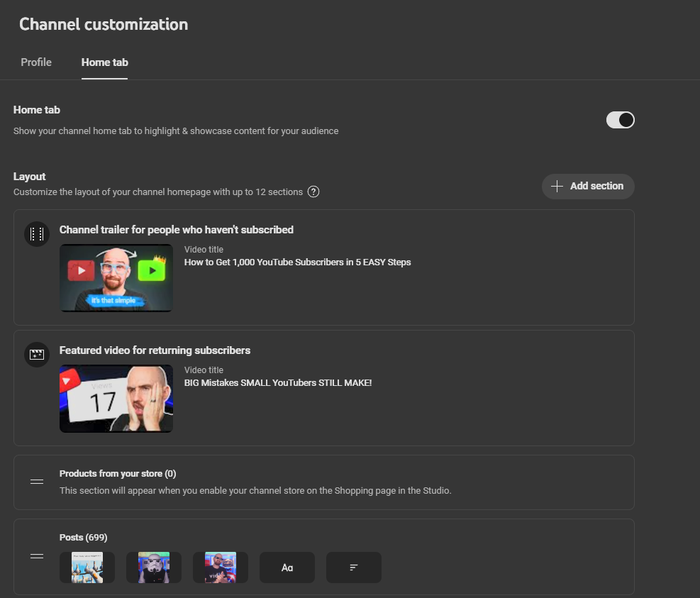This screenshot has width=700, height=598.
Task: Select the Home tab
Action: pos(104,62)
